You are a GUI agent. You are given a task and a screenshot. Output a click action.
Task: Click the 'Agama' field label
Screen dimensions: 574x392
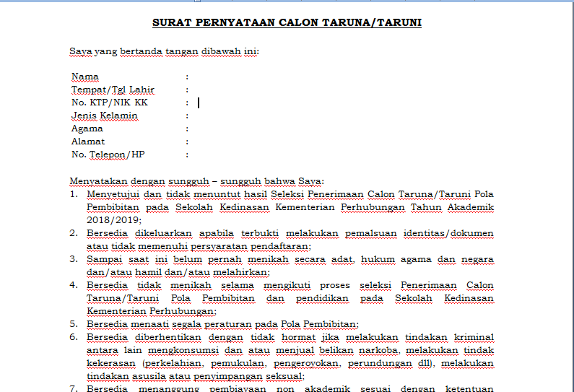tap(87, 129)
